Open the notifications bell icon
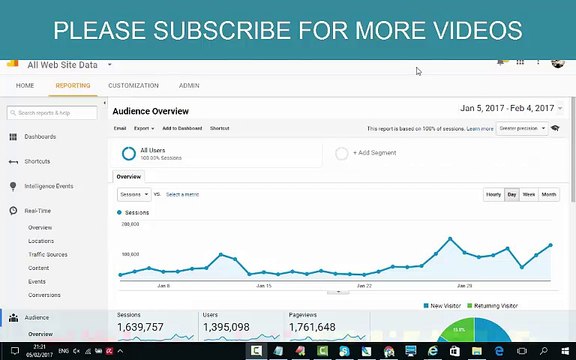The image size is (576, 360). pyautogui.click(x=501, y=62)
